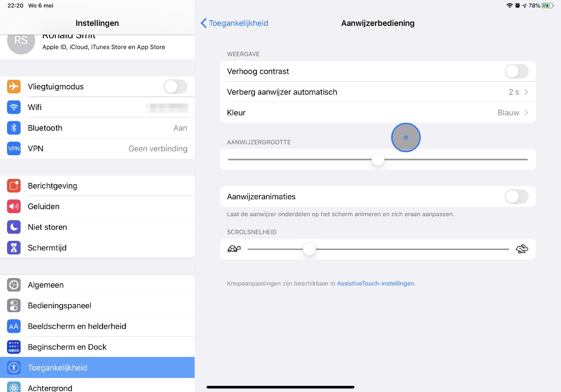This screenshot has height=392, width=561.
Task: Tap the Bedieningspaneel icon
Action: pos(14,306)
